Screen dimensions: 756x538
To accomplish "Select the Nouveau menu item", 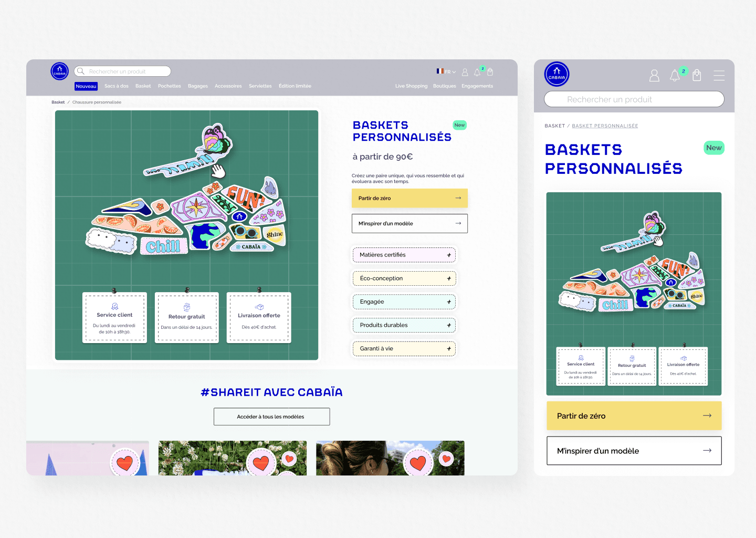I will 86,86.
